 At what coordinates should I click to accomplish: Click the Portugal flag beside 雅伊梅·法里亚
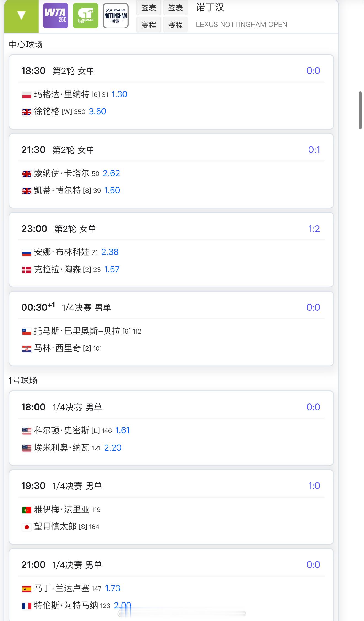coord(27,510)
